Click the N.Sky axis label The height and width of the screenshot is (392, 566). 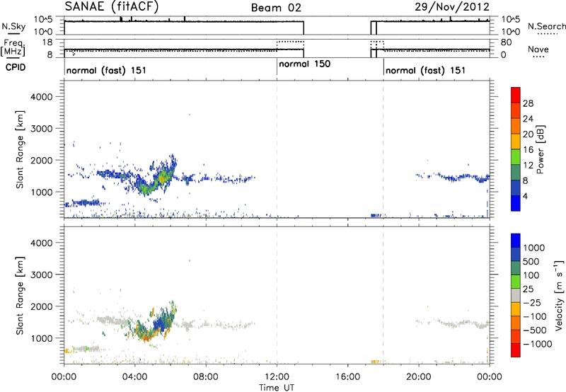[13, 26]
